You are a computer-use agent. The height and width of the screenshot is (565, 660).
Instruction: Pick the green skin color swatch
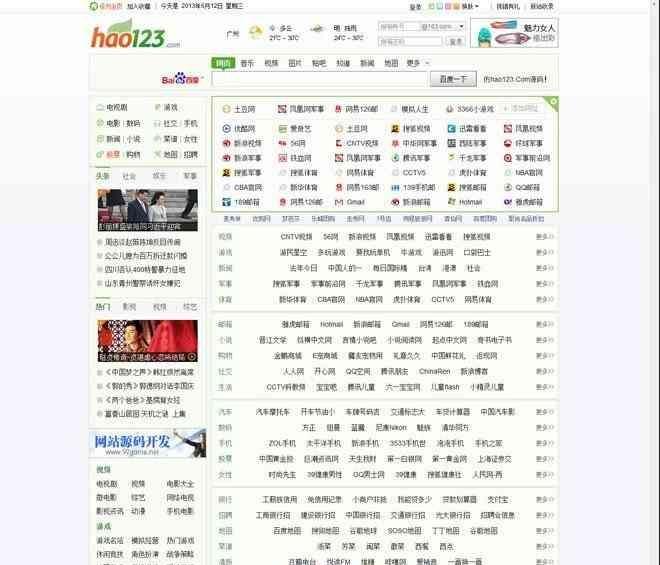coord(431,6)
